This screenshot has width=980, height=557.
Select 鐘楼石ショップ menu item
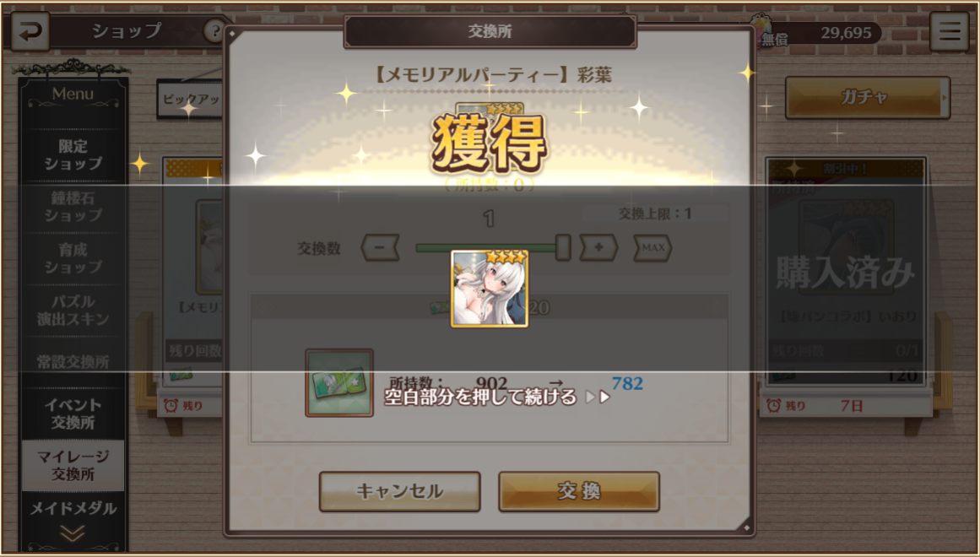(73, 207)
